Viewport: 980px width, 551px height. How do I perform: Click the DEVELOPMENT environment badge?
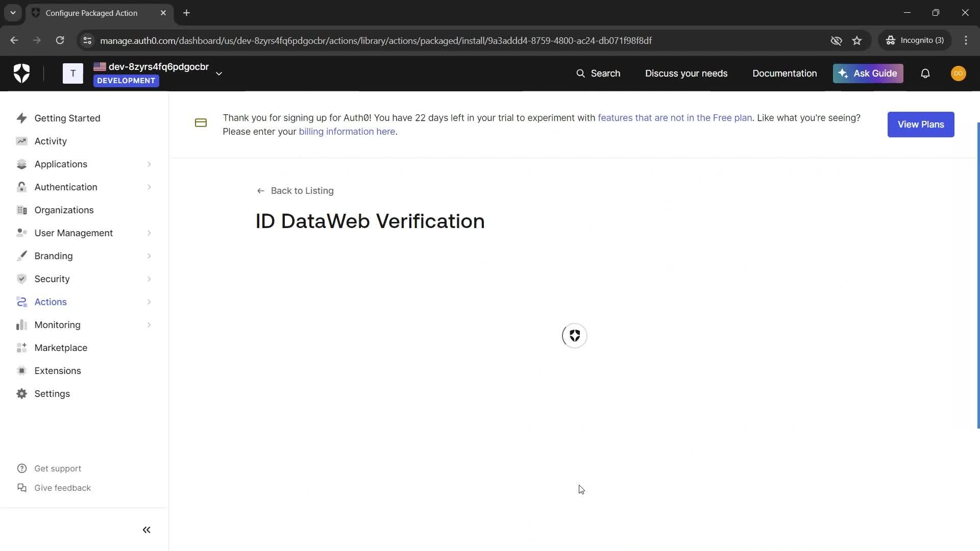tap(126, 81)
